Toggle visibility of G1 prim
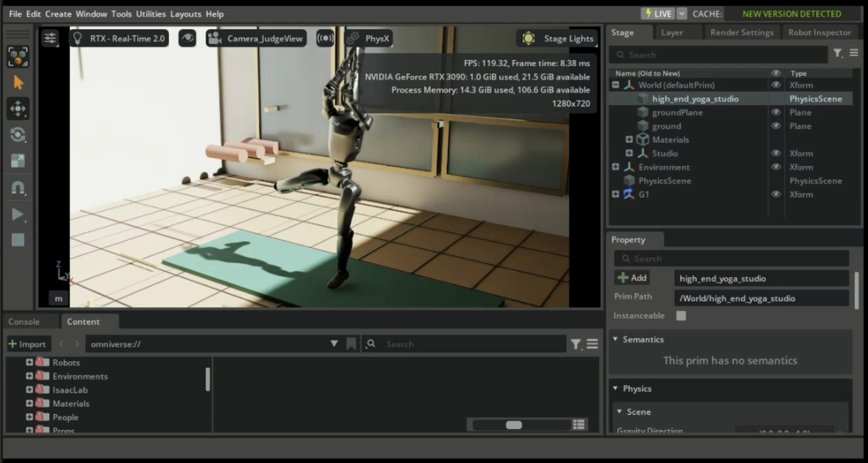The image size is (868, 463). (x=776, y=195)
